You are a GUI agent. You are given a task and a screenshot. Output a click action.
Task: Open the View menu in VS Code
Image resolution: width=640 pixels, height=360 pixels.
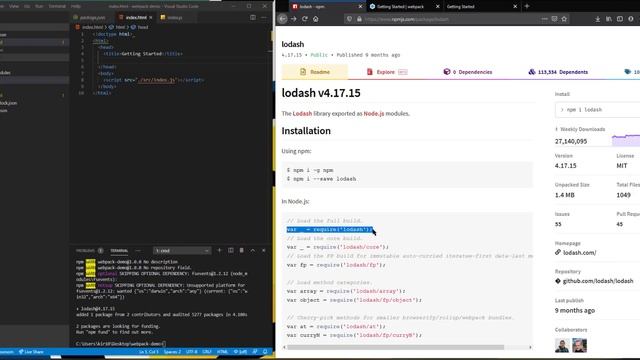[x=14, y=6]
